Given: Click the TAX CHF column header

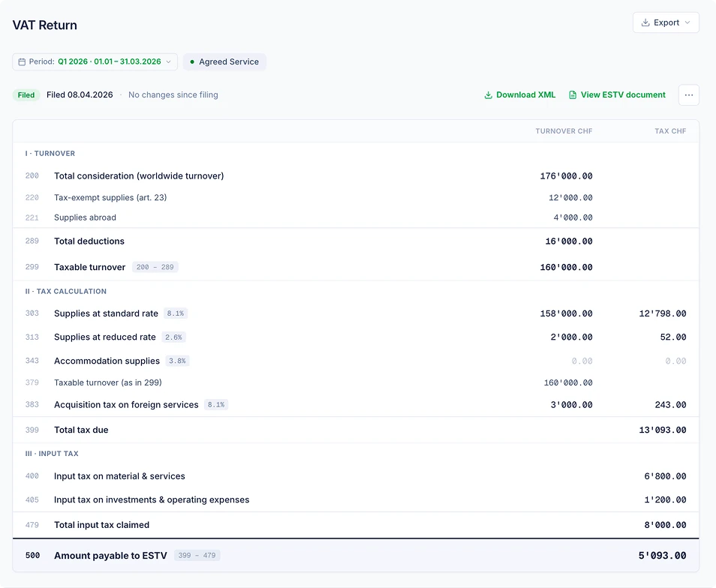Looking at the screenshot, I should click(x=670, y=131).
